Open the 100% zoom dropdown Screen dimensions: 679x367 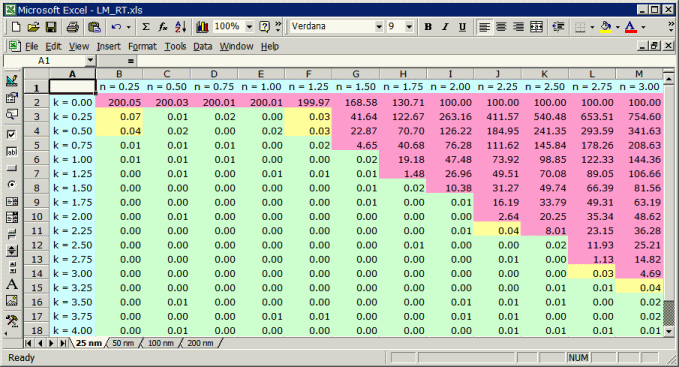tap(249, 27)
